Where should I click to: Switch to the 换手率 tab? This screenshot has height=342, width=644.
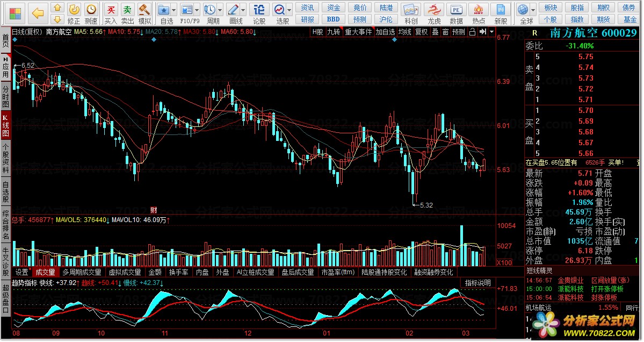[x=179, y=272]
